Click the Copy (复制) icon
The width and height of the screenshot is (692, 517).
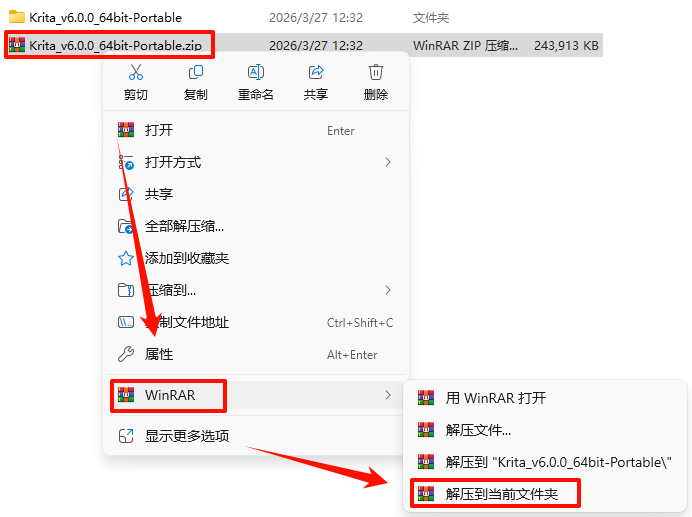(196, 72)
